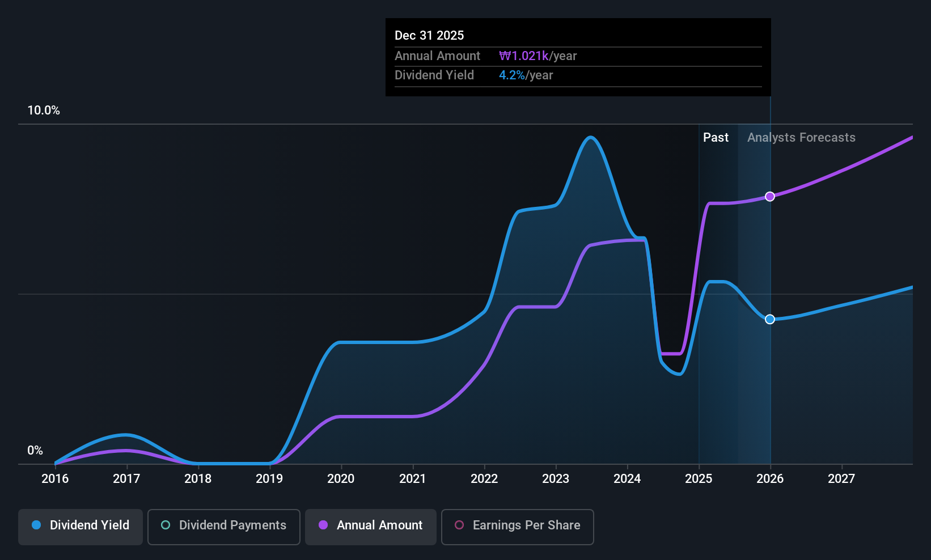
Task: Click the Dec 31 2025 tooltip date
Action: coord(429,35)
